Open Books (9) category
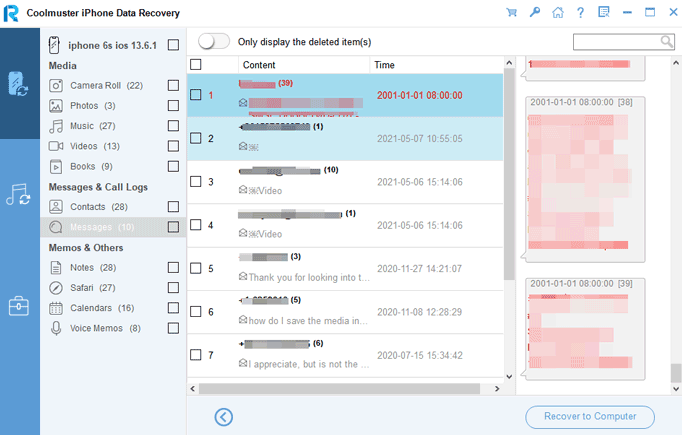 [91, 167]
